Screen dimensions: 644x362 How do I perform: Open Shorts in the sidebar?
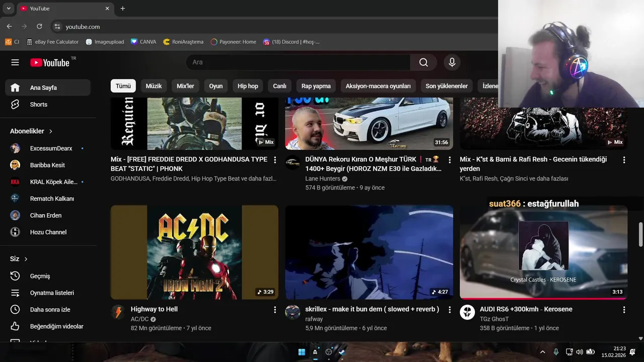point(48,105)
